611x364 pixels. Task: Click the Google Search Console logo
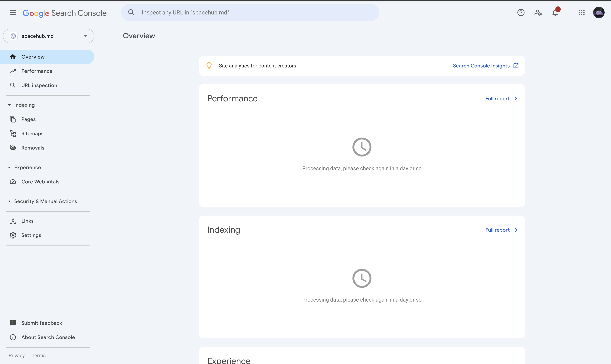point(65,13)
